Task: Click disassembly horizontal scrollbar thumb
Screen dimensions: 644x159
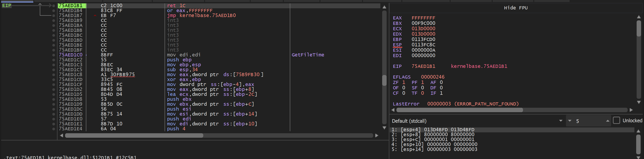Action: coord(134,135)
